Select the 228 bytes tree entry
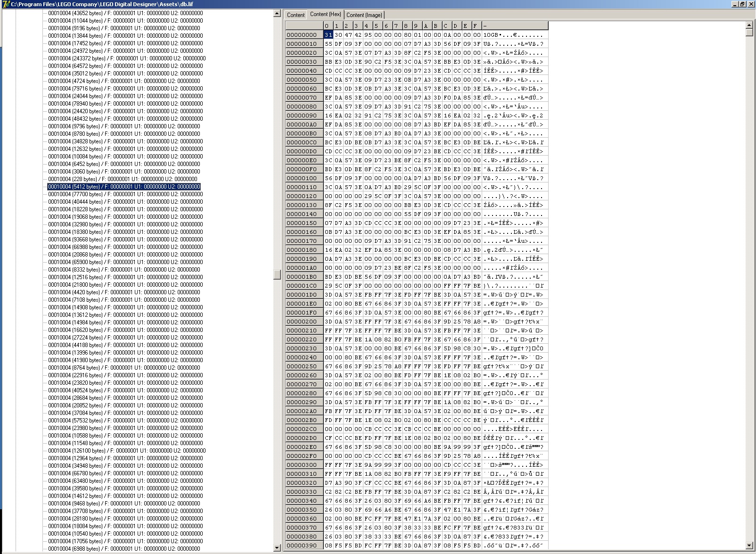756x554 pixels. (x=123, y=179)
